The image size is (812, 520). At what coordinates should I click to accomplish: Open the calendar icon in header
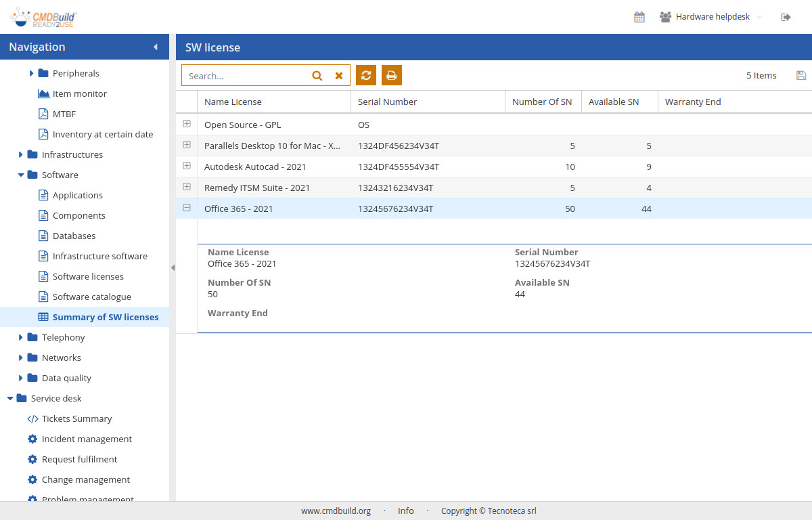[639, 17]
